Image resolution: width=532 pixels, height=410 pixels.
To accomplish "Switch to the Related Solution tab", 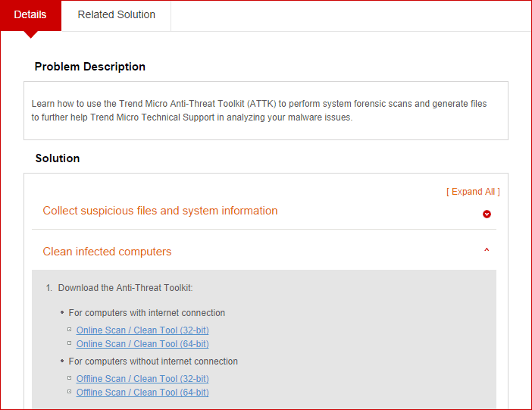I will [117, 15].
